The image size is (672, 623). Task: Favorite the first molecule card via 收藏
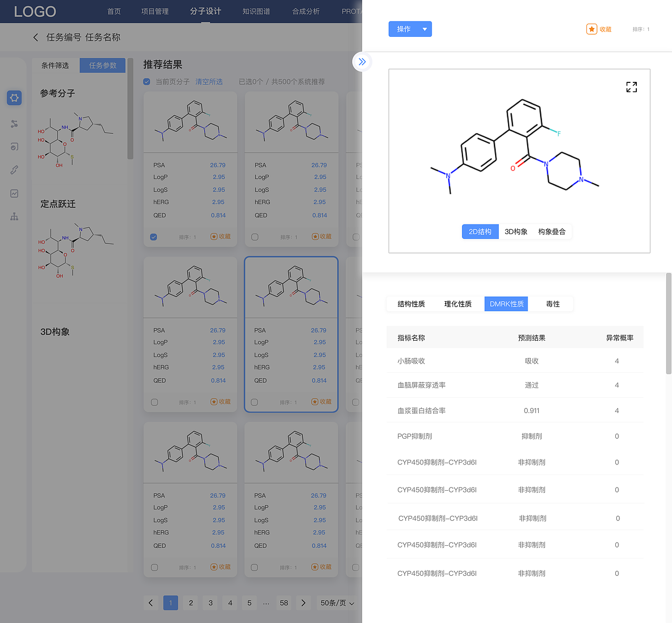click(220, 237)
